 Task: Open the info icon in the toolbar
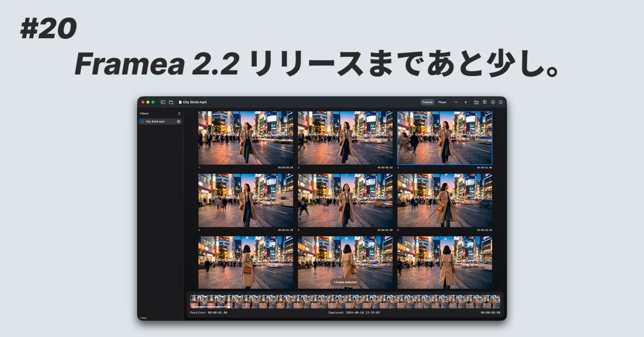coord(501,102)
